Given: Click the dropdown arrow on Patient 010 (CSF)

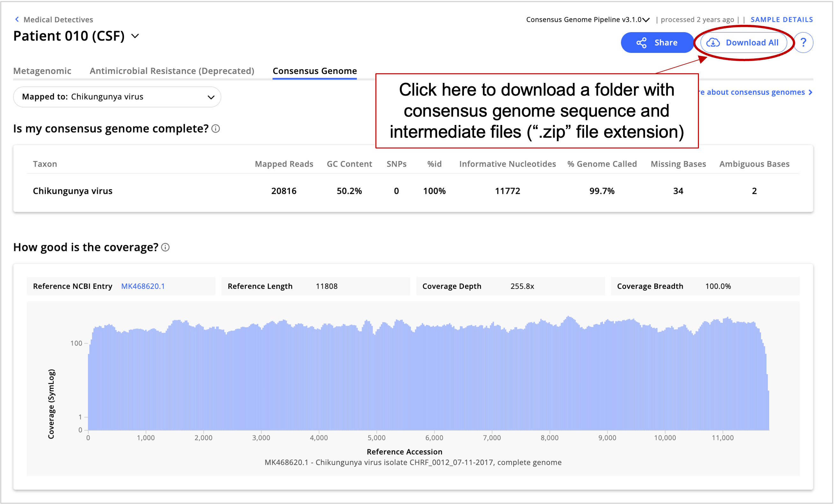Looking at the screenshot, I should point(135,37).
